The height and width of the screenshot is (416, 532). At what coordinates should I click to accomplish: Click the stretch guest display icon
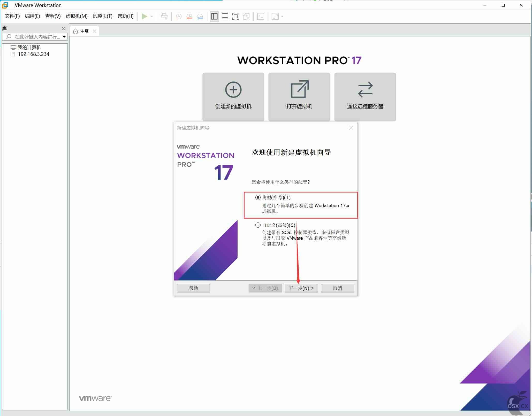pyautogui.click(x=275, y=17)
